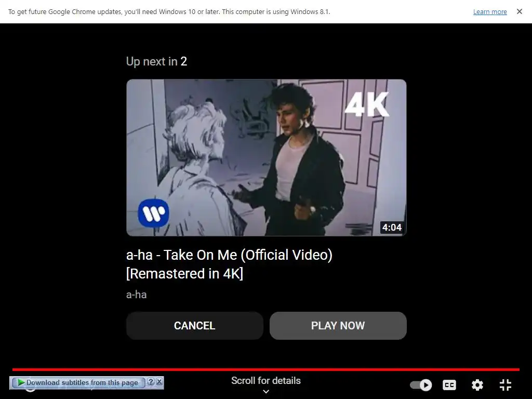Click the 4:04 duration badge

392,228
